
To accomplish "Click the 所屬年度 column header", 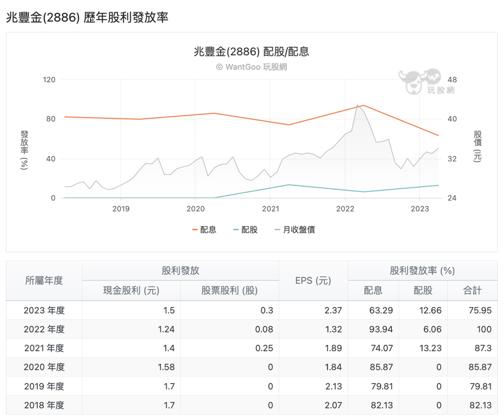I will (44, 280).
